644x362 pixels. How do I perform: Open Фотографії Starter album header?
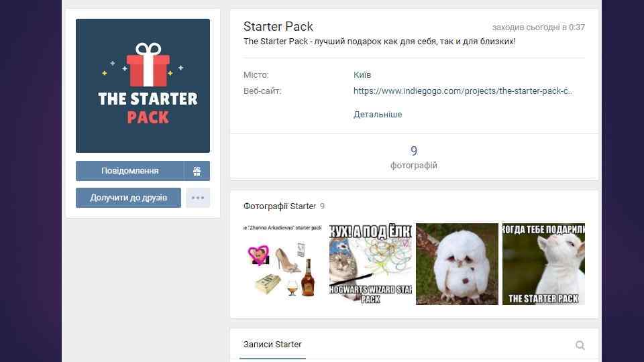(x=279, y=206)
